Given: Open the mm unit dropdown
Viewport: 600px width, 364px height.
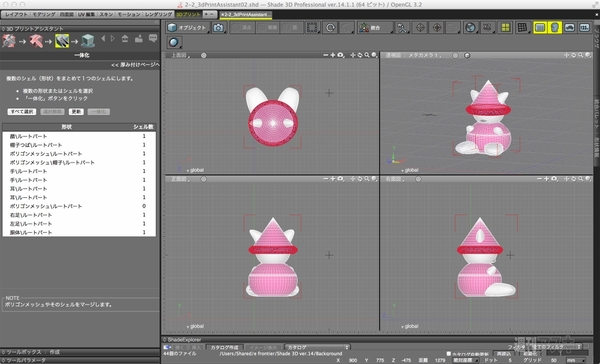Looking at the screenshot, I should 576,360.
